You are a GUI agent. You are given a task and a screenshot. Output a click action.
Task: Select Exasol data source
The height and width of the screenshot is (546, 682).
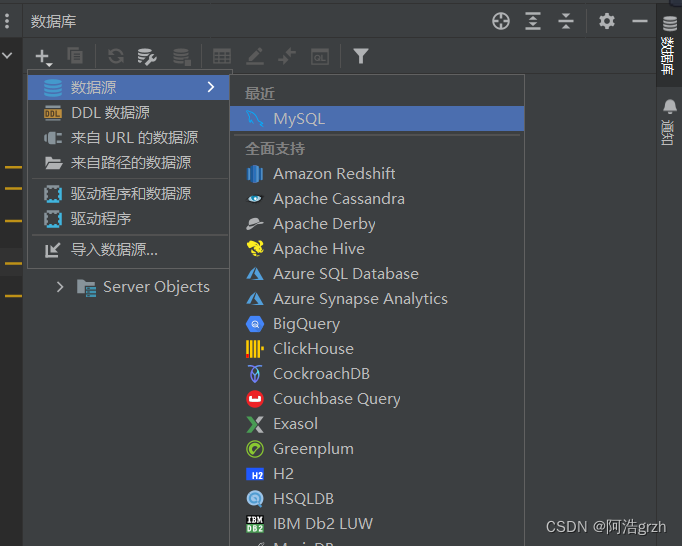[x=377, y=424]
